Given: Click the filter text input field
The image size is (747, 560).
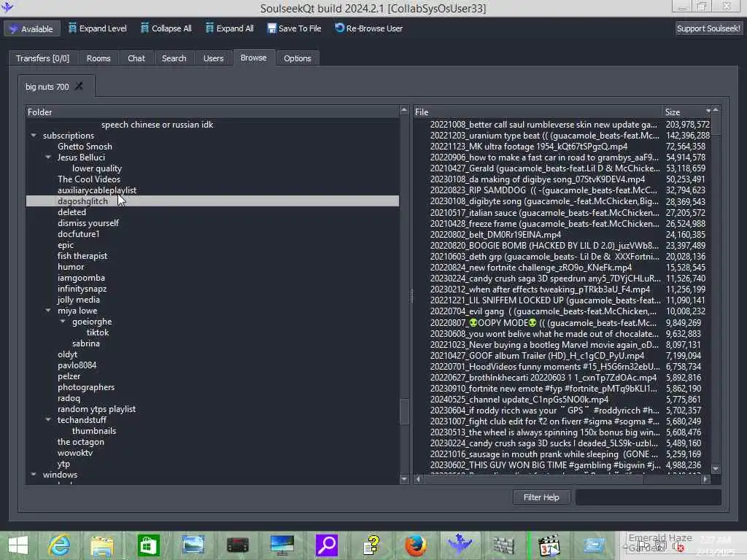Looking at the screenshot, I should (649, 497).
